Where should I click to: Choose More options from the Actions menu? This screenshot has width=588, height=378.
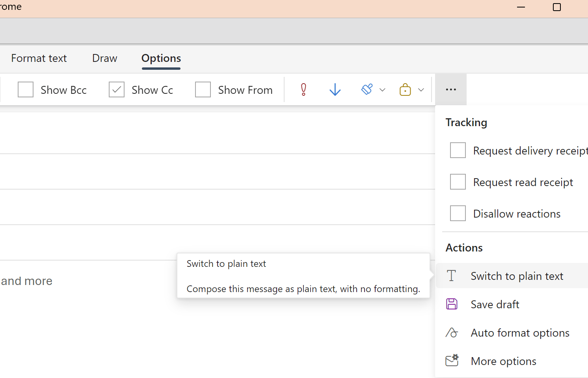[503, 361]
